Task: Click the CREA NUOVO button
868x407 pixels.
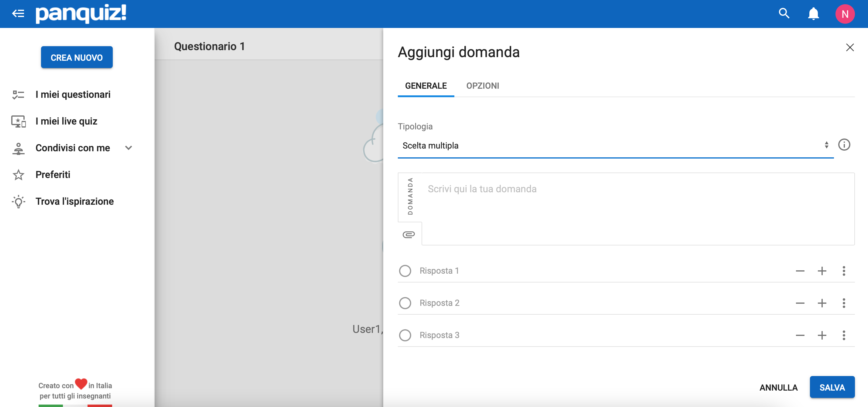Action: tap(76, 57)
